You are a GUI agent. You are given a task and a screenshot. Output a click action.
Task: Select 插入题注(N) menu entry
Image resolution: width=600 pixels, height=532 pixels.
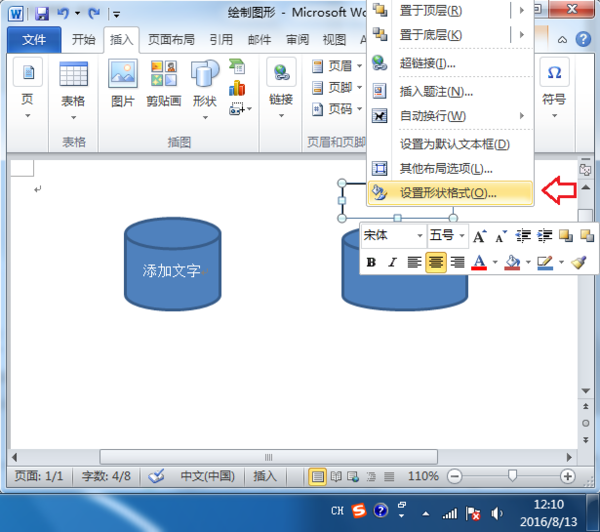click(x=450, y=91)
